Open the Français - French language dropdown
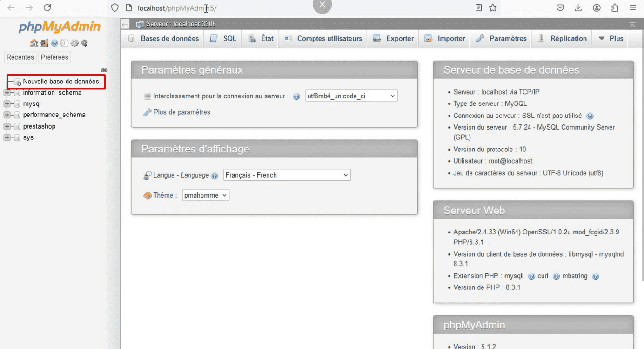 (x=287, y=175)
